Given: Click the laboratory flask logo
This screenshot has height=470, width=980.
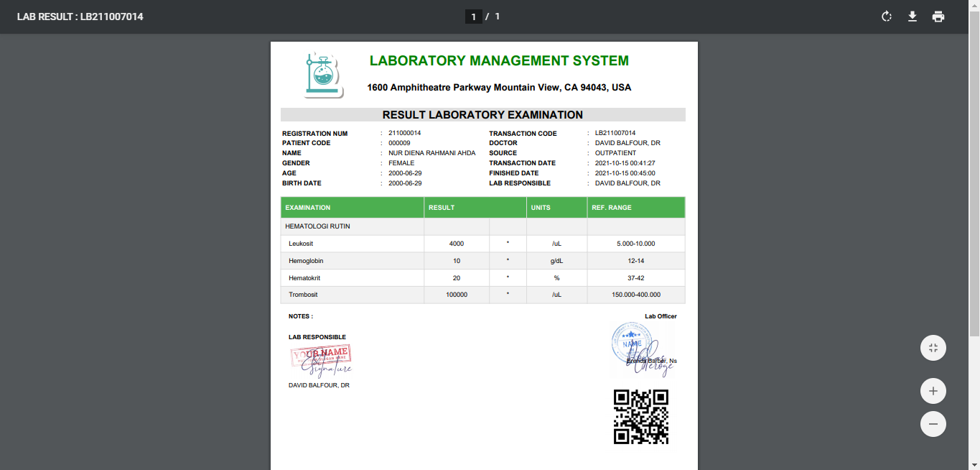Looking at the screenshot, I should 323,73.
